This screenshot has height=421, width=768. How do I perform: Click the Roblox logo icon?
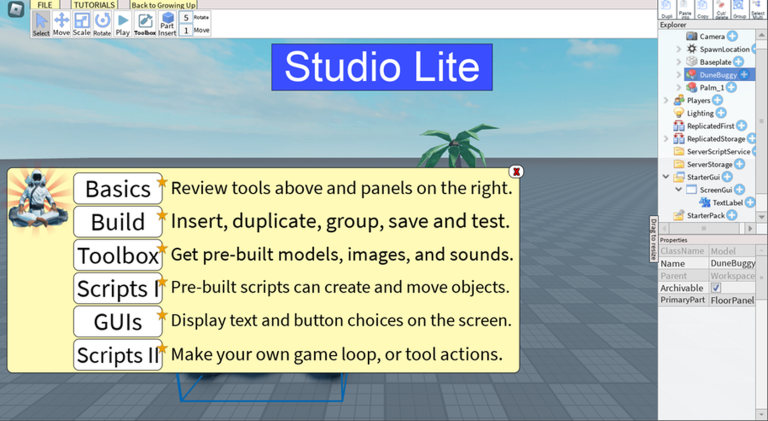tap(16, 9)
